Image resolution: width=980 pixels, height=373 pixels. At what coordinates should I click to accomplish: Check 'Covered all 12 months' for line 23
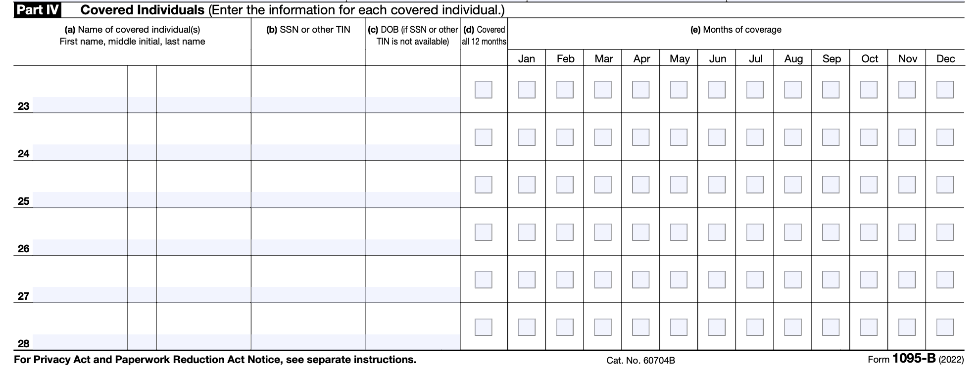click(x=483, y=90)
